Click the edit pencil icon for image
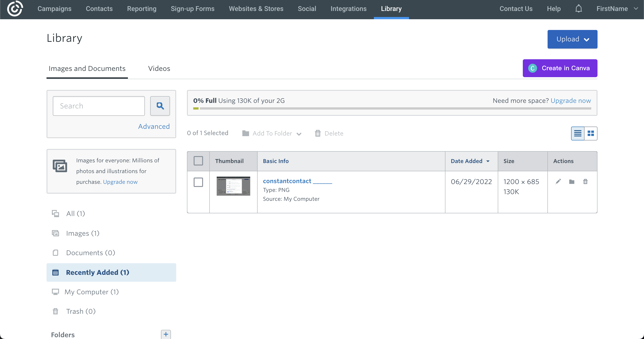This screenshot has height=339, width=644. (558, 181)
